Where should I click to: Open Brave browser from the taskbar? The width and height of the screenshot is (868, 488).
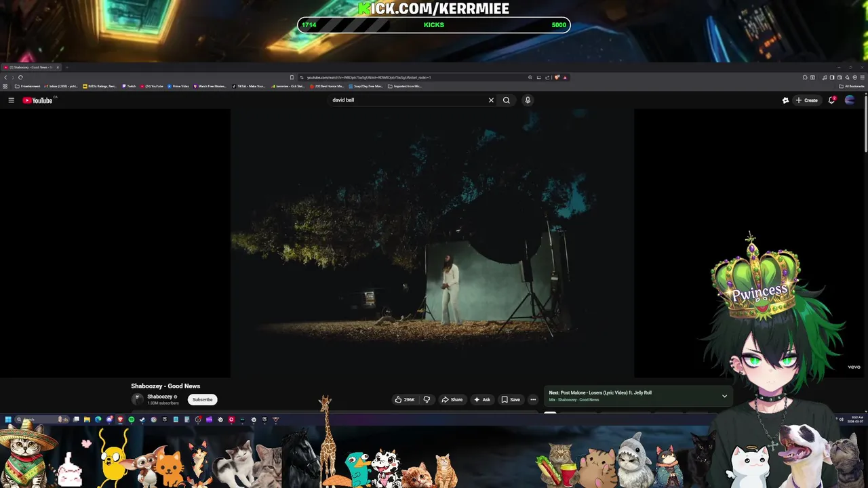120,420
